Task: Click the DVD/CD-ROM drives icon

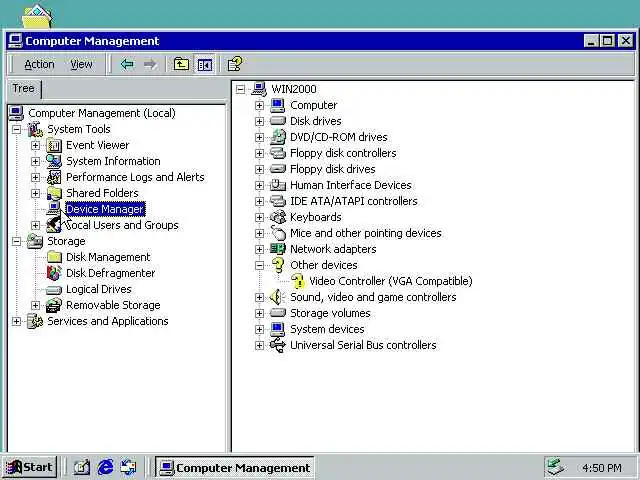Action: pos(278,137)
